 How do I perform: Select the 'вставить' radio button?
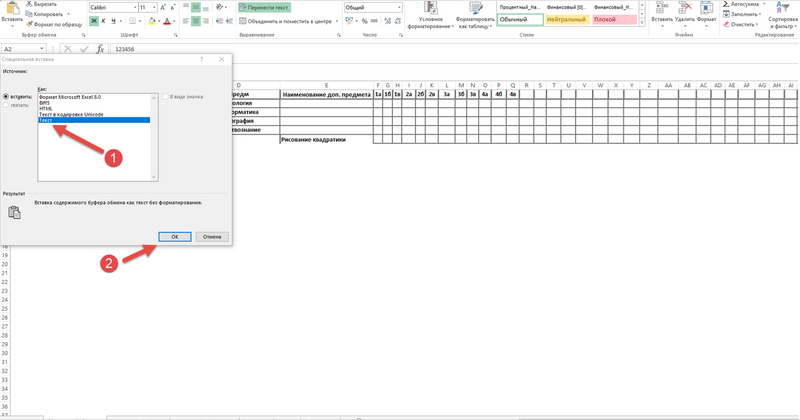coord(7,96)
